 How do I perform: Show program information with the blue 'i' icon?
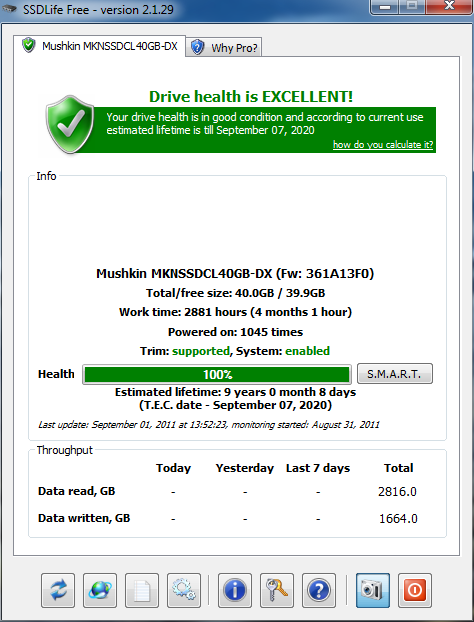pos(235,590)
